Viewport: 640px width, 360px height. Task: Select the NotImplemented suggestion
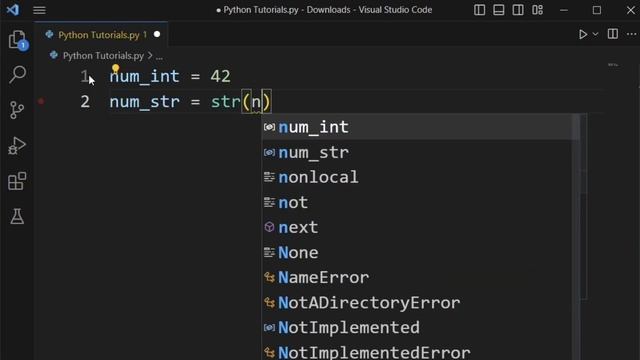418,328
